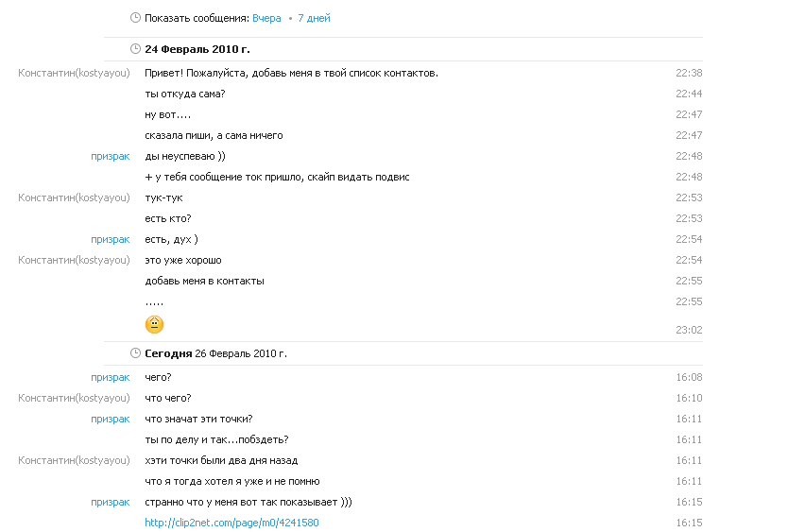Click the clock icon beside "Показать сообщения"
Viewport: 788px width, 532px height.
tap(135, 18)
